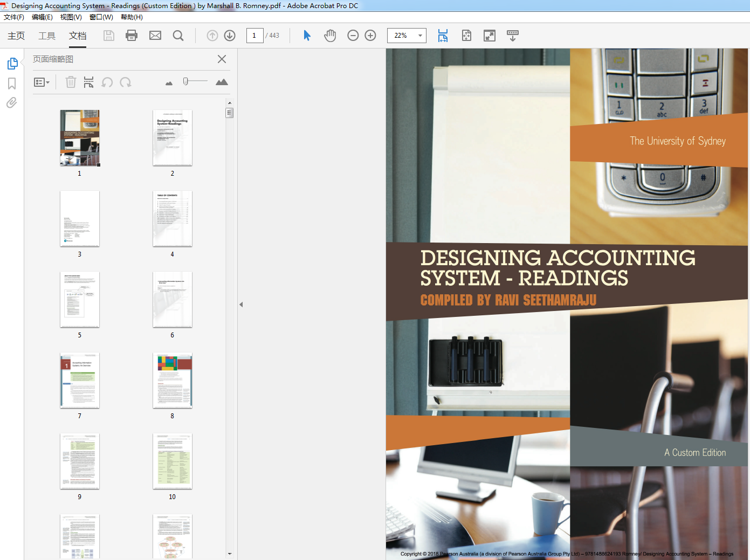The height and width of the screenshot is (560, 750).
Task: Enlarge thumbnail size large mountain icon
Action: pyautogui.click(x=222, y=82)
